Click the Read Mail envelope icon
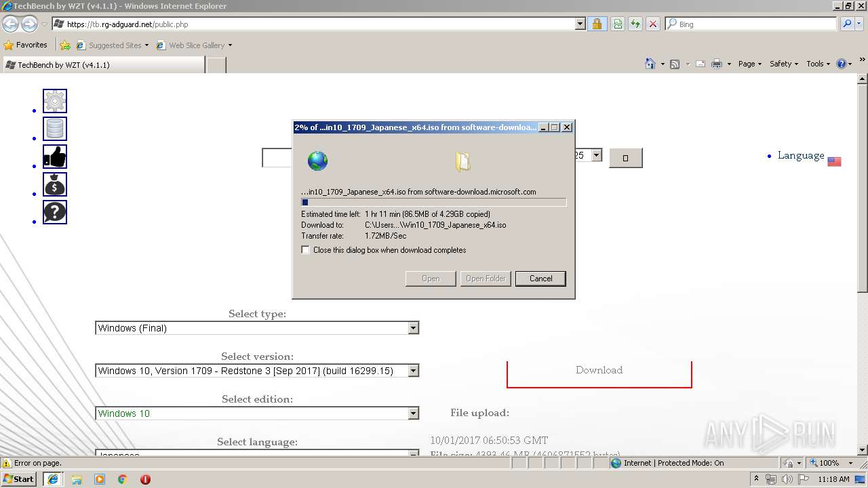The width and height of the screenshot is (868, 488). [x=700, y=64]
